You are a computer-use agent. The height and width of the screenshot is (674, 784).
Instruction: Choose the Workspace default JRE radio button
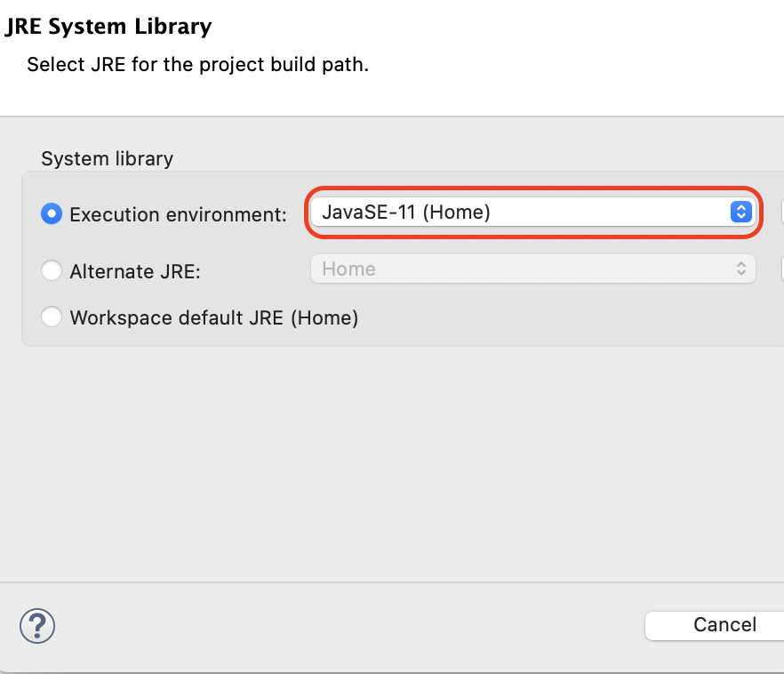52,317
